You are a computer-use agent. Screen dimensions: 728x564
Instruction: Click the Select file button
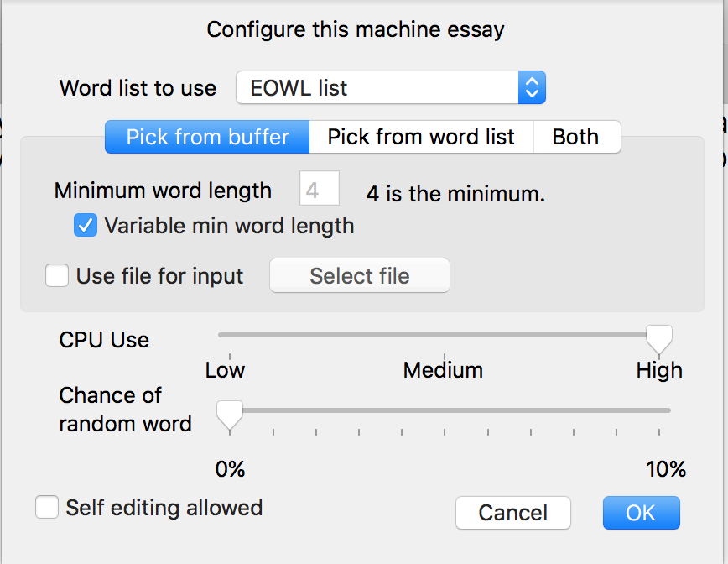coord(359,275)
